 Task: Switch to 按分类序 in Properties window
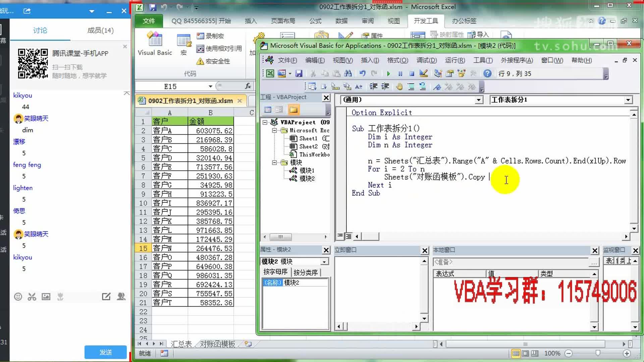tap(306, 272)
